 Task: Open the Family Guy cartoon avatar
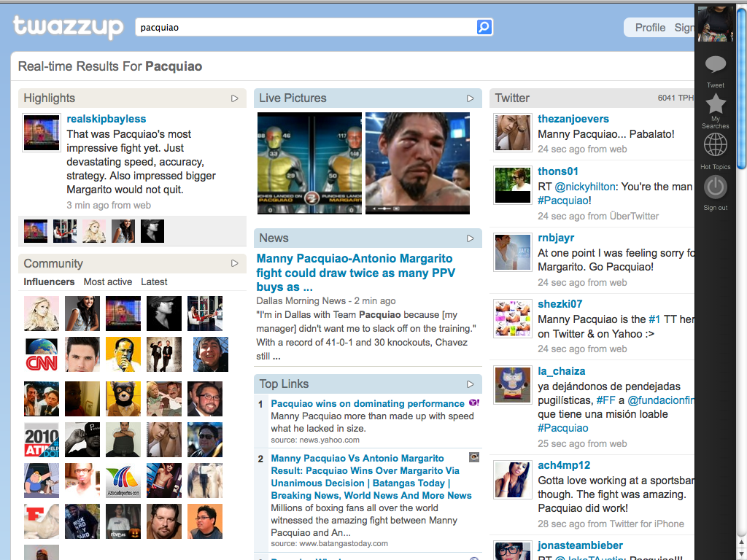(42, 481)
